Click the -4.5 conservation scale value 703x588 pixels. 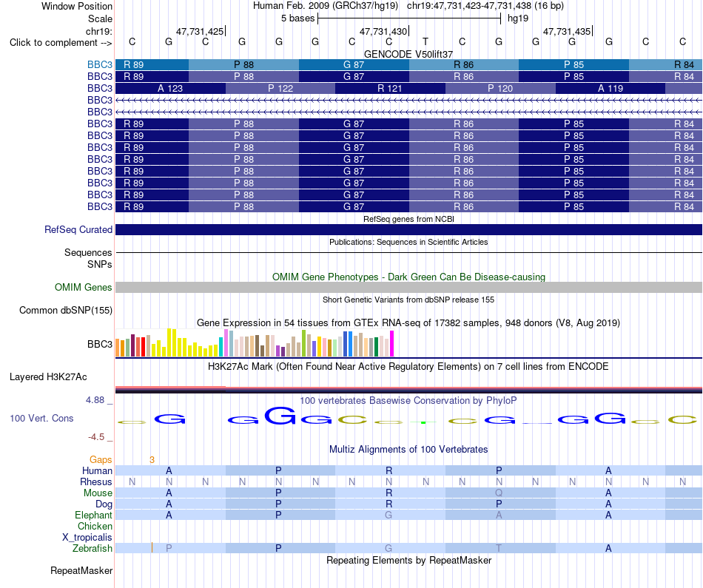pyautogui.click(x=96, y=437)
